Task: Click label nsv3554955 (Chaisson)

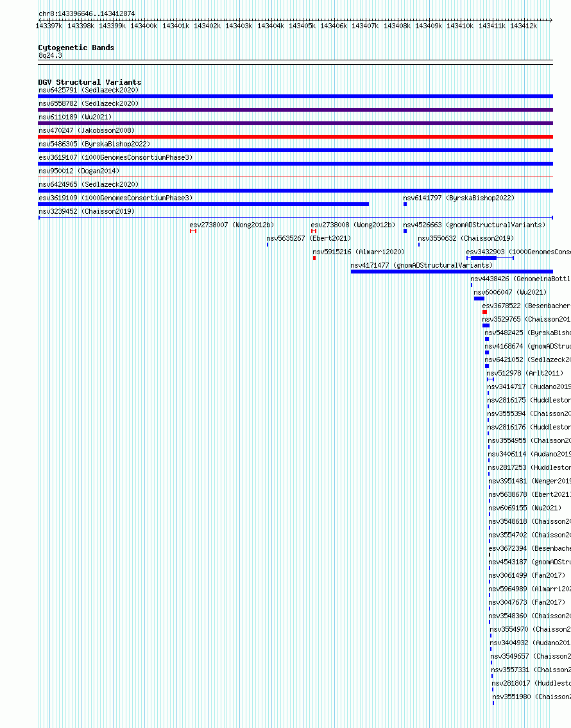Action: [529, 440]
